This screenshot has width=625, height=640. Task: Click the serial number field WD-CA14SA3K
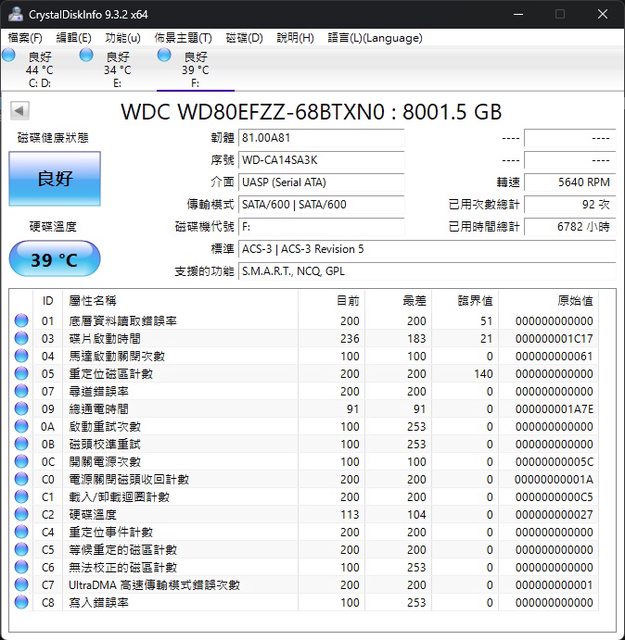click(320, 160)
